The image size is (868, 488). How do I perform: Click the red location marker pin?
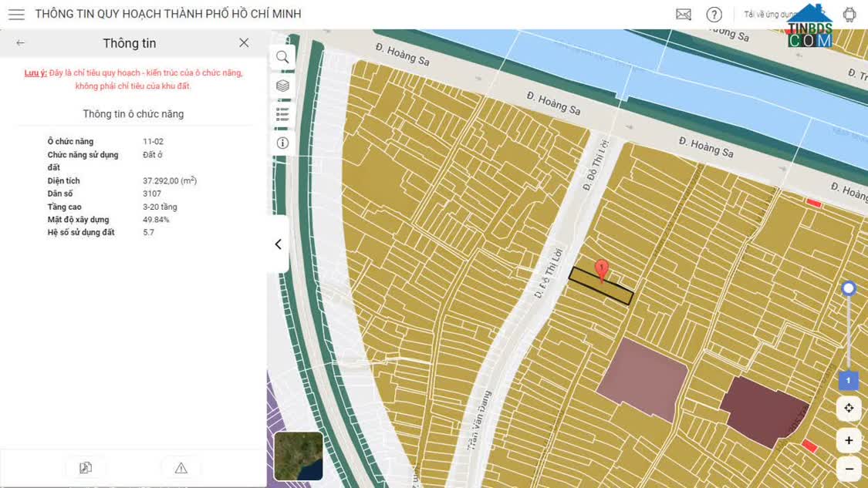(602, 270)
